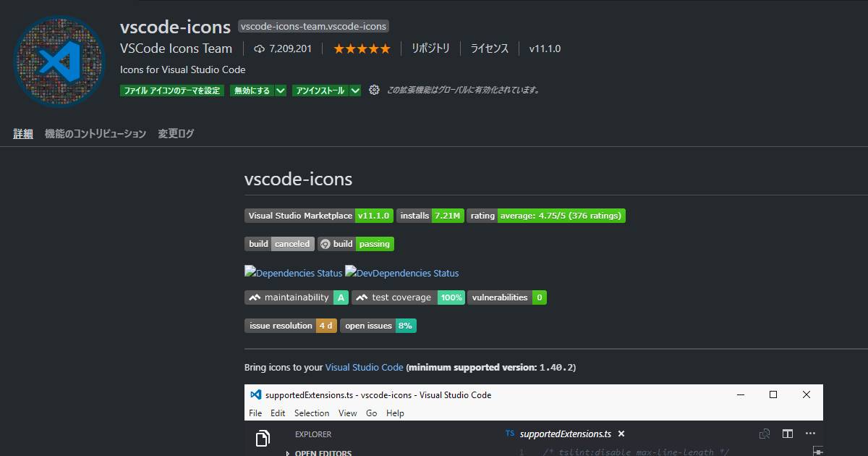
Task: Click the embedded window title text
Action: click(378, 394)
